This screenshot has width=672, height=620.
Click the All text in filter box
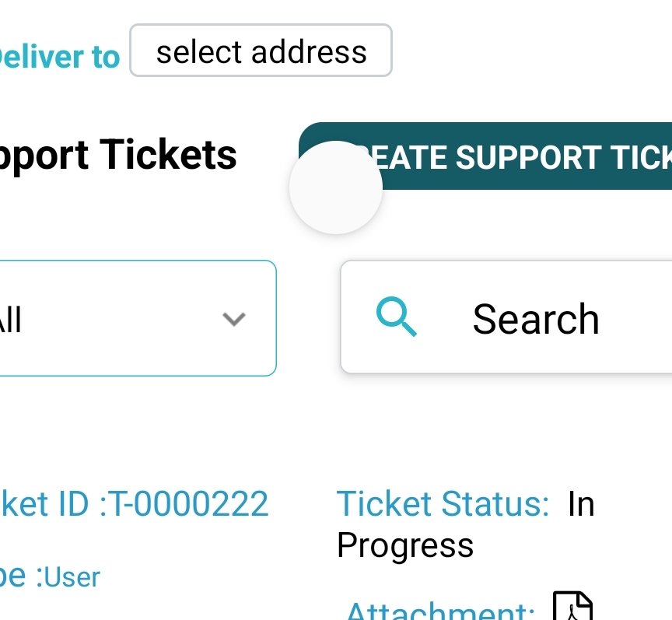pyautogui.click(x=10, y=320)
